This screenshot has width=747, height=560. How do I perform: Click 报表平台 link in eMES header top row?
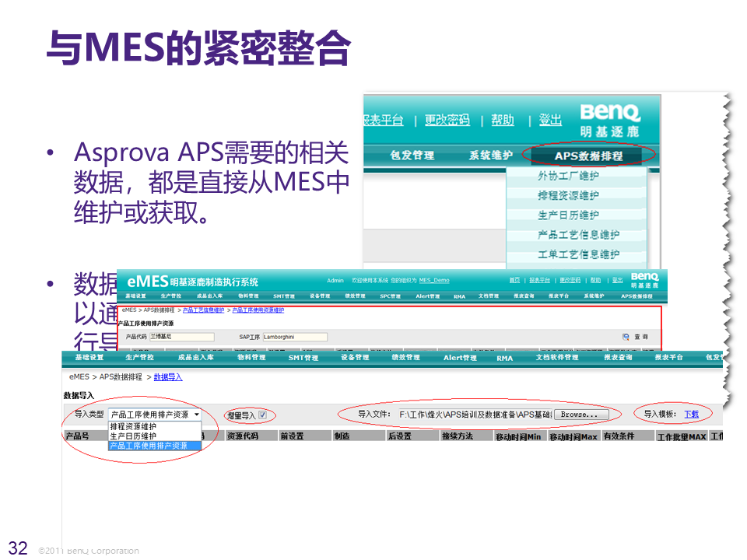pyautogui.click(x=539, y=281)
